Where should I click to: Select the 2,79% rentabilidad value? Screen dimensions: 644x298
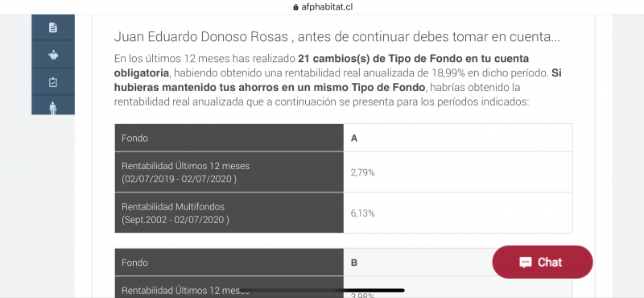click(x=363, y=172)
